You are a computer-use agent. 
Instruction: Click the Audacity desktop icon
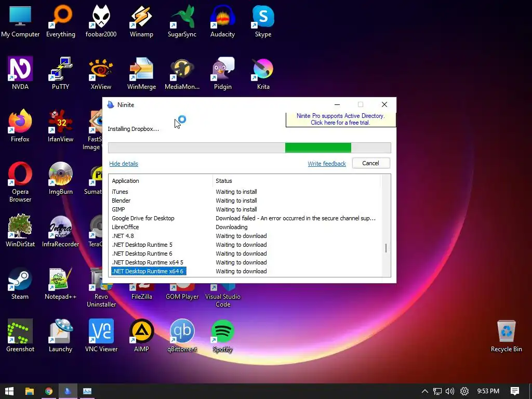tap(222, 21)
